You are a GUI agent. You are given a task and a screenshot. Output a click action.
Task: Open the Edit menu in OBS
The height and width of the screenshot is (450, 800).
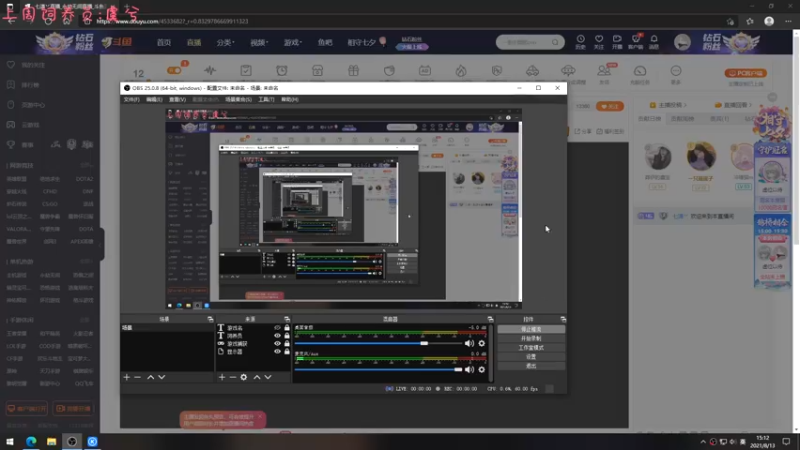154,99
